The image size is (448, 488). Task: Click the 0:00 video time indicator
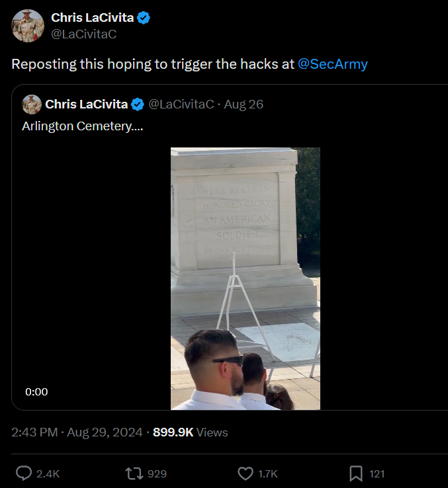coord(37,391)
